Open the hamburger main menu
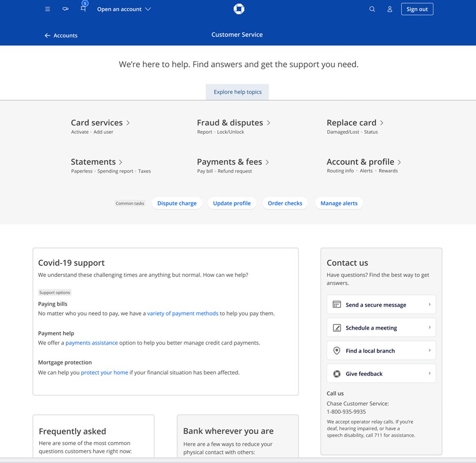 (x=47, y=9)
